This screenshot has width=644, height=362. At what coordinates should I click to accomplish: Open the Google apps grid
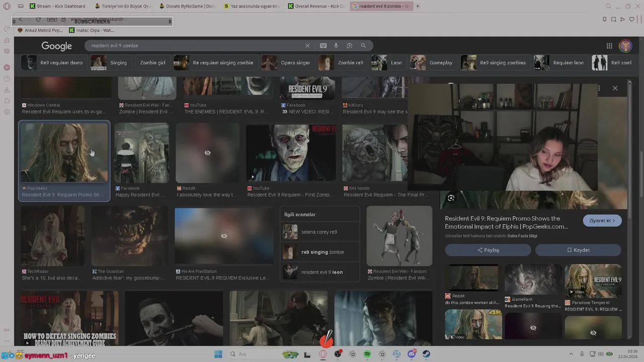click(609, 46)
